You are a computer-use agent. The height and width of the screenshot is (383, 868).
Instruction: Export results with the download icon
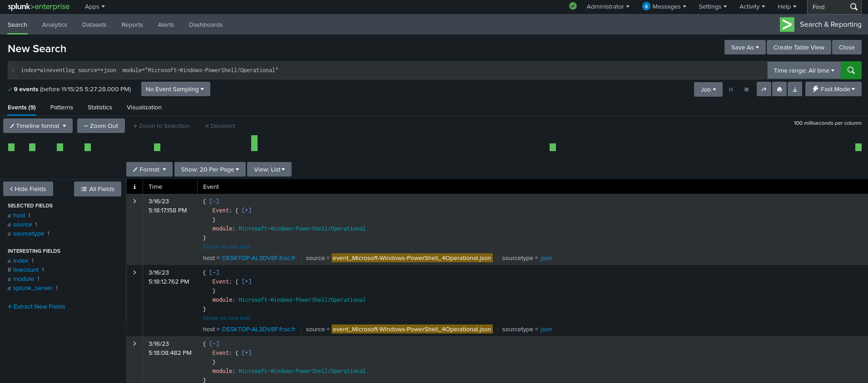pyautogui.click(x=795, y=89)
